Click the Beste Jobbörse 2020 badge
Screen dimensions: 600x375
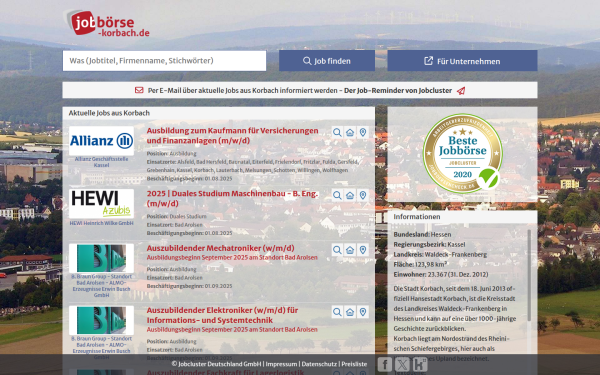point(462,153)
